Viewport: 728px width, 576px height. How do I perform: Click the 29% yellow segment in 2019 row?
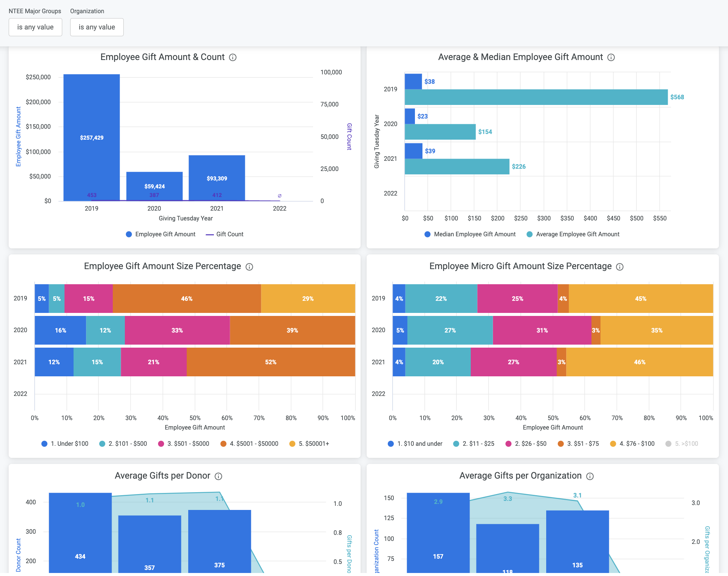(x=308, y=299)
